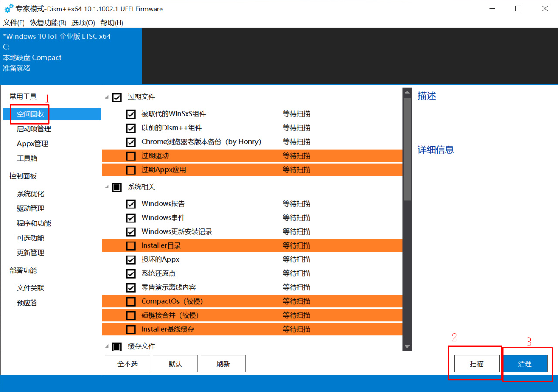Viewport: 558px width, 392px height.
Task: Click the 默认 button
Action: pos(175,364)
